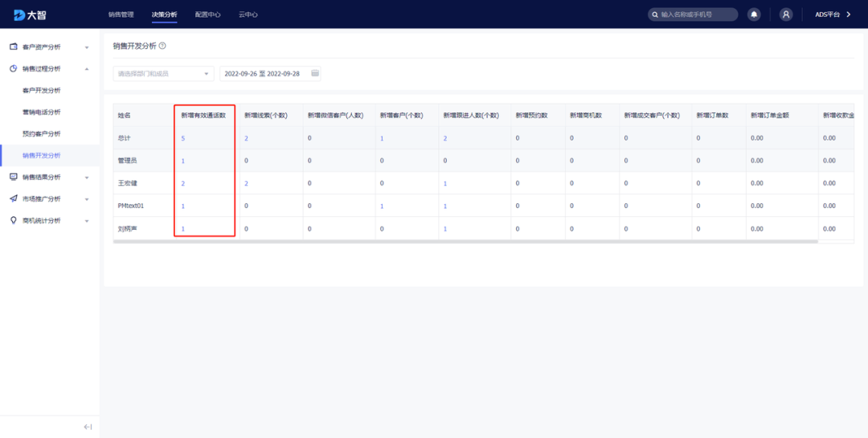The width and height of the screenshot is (868, 438).
Task: Click the calendar icon in date range
Action: (315, 74)
